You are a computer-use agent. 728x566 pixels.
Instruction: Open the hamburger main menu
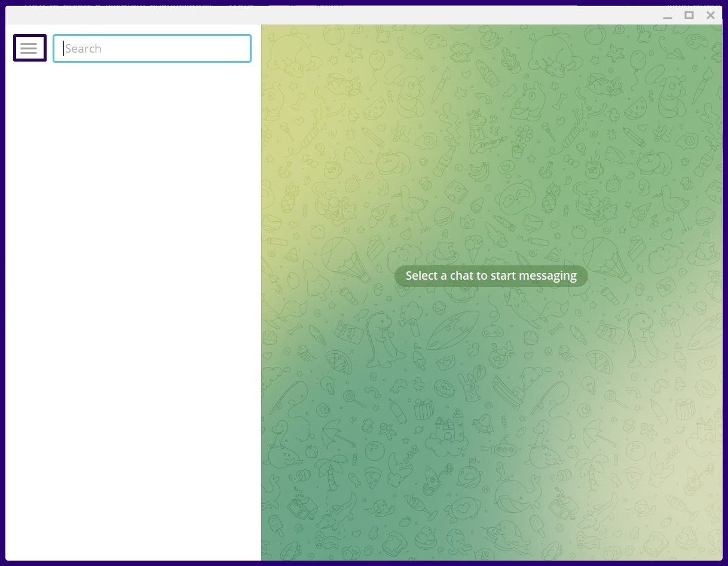click(x=29, y=48)
